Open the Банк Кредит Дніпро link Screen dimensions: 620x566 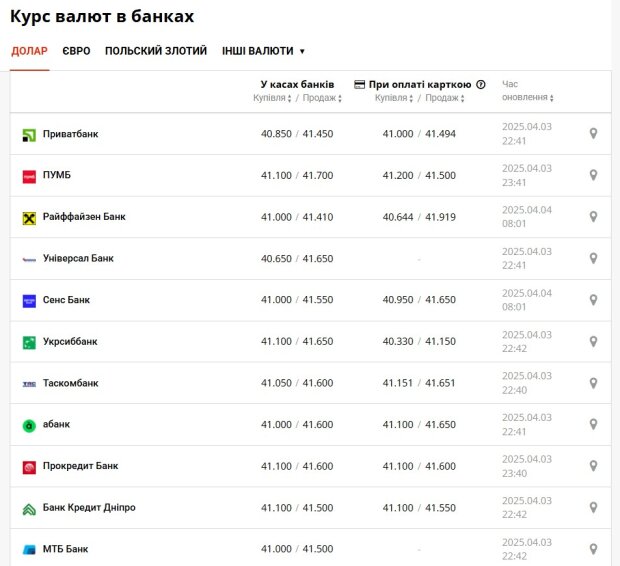coord(89,507)
